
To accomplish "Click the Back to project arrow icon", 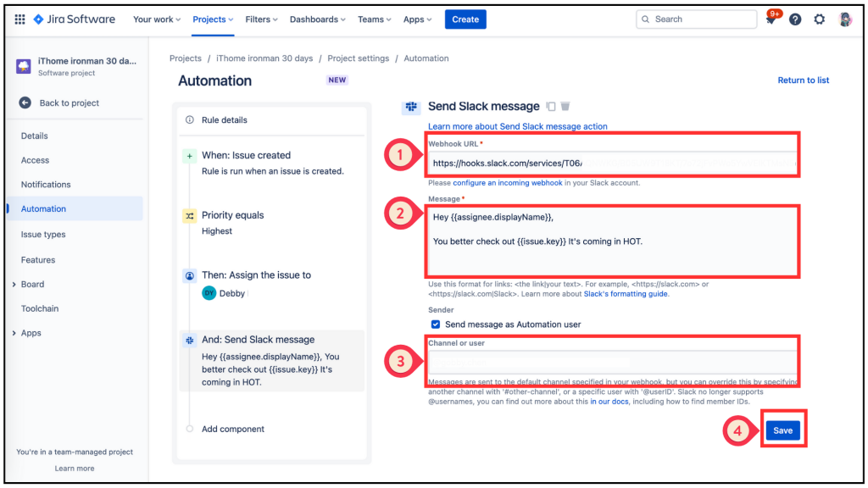I will click(x=25, y=103).
